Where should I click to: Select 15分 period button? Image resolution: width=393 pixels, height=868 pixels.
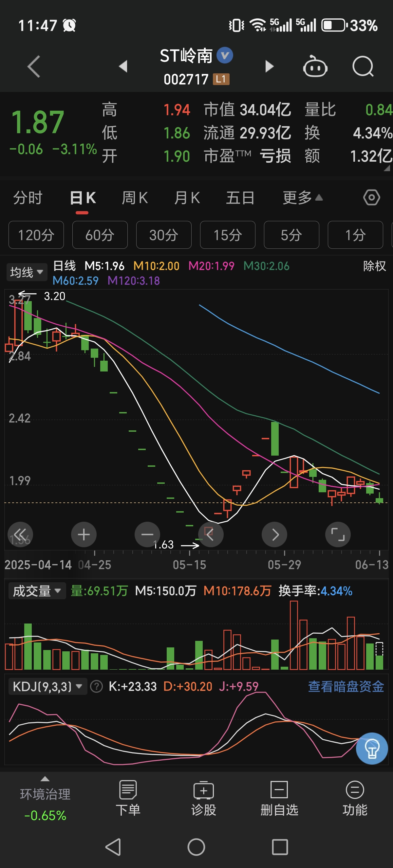(228, 235)
